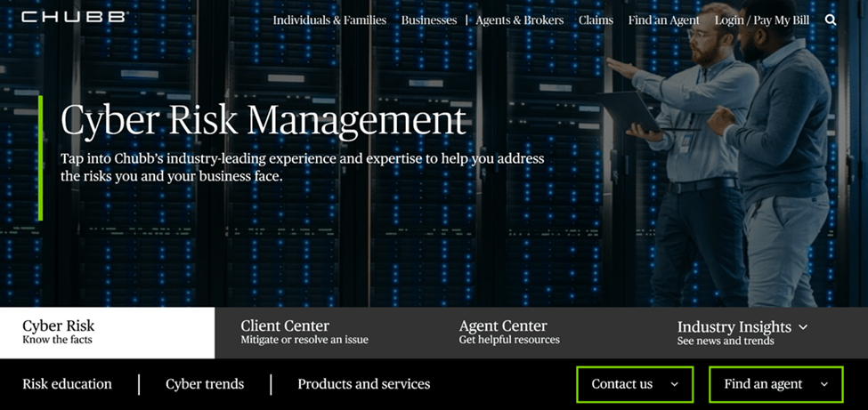This screenshot has height=410, width=868.
Task: Open Individuals & Families menu
Action: [x=329, y=20]
